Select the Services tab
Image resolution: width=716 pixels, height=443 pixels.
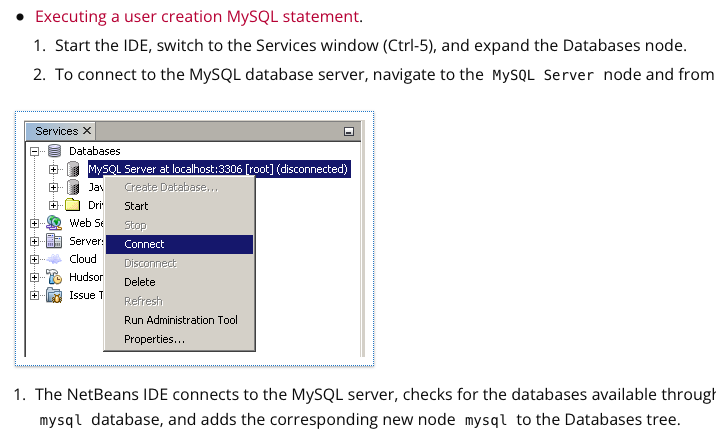click(57, 131)
